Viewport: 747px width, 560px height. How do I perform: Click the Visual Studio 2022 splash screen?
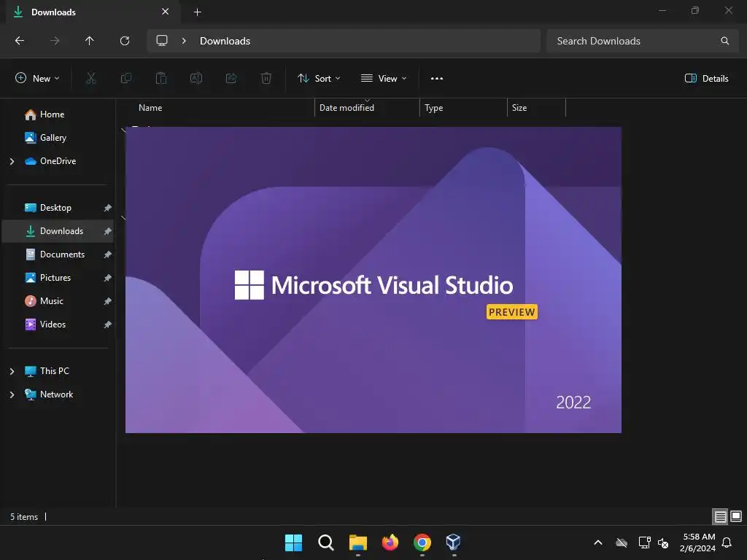(373, 280)
